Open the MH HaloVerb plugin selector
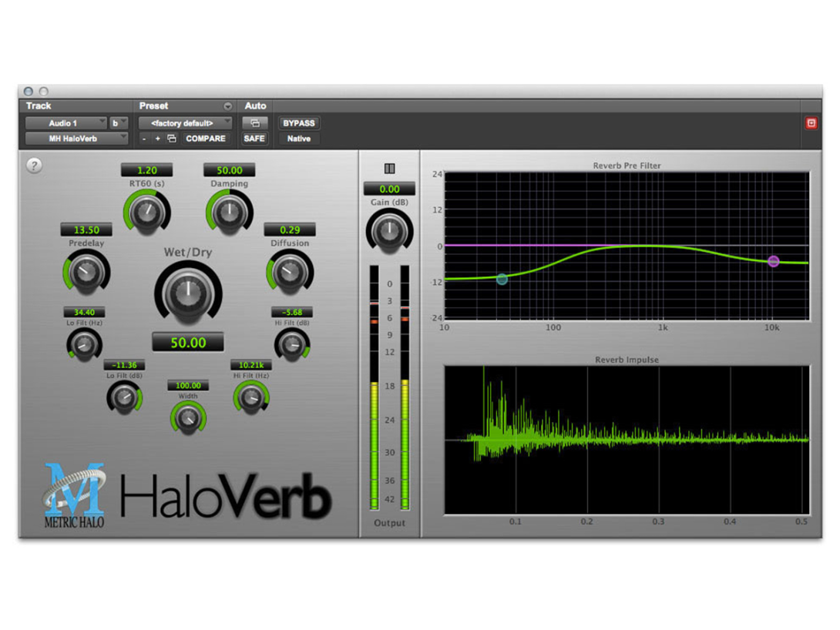840x630 pixels. pyautogui.click(x=76, y=139)
